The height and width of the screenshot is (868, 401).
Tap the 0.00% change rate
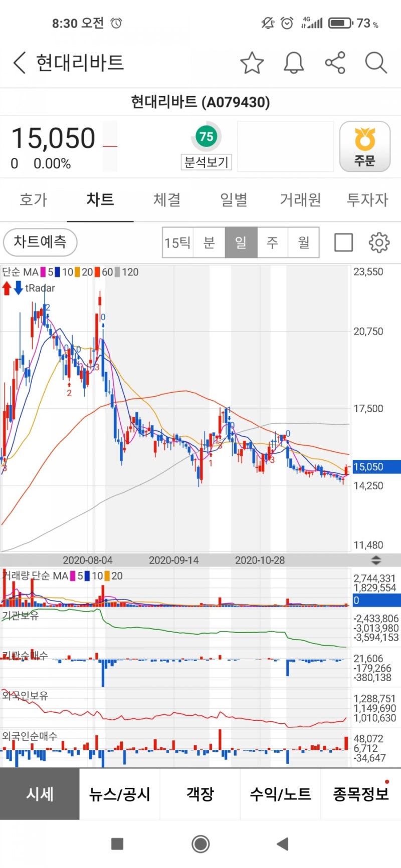[x=52, y=164]
